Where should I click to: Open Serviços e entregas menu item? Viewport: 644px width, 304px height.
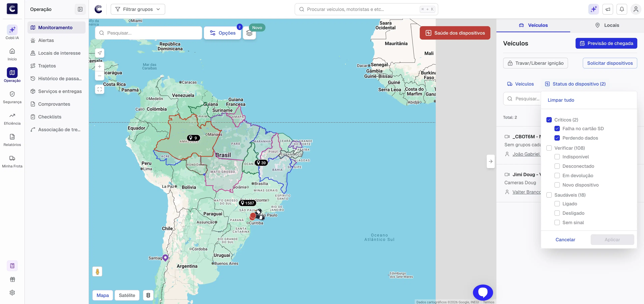pos(57,91)
